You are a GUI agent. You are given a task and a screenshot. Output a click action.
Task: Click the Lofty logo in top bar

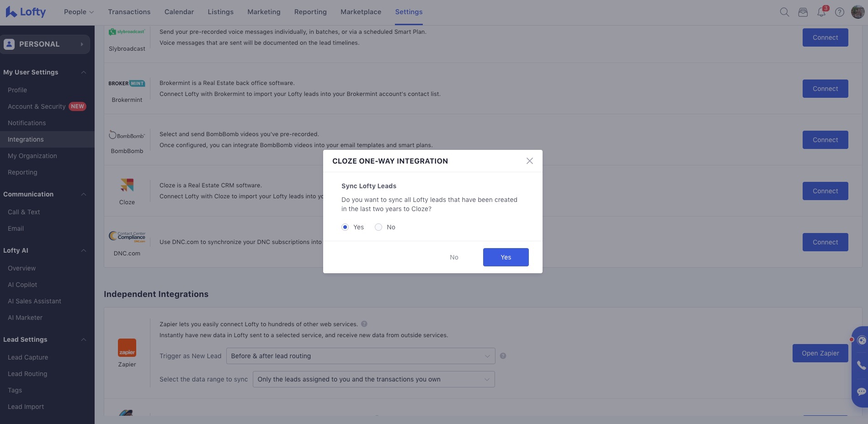pos(26,12)
